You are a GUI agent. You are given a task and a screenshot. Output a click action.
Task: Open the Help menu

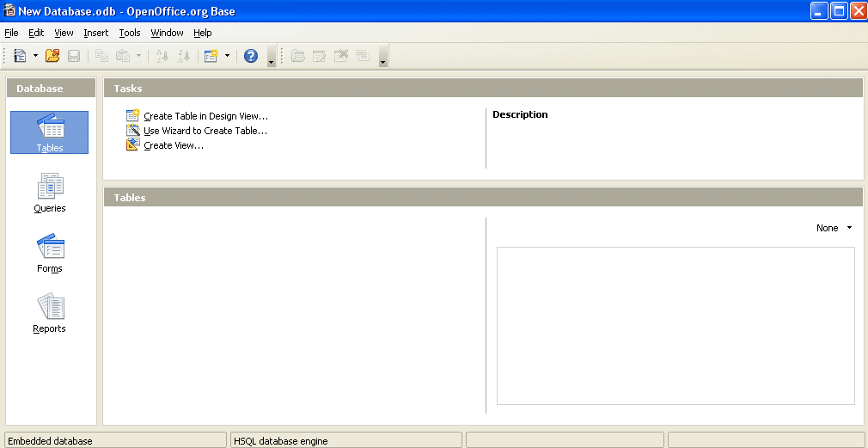[x=203, y=33]
